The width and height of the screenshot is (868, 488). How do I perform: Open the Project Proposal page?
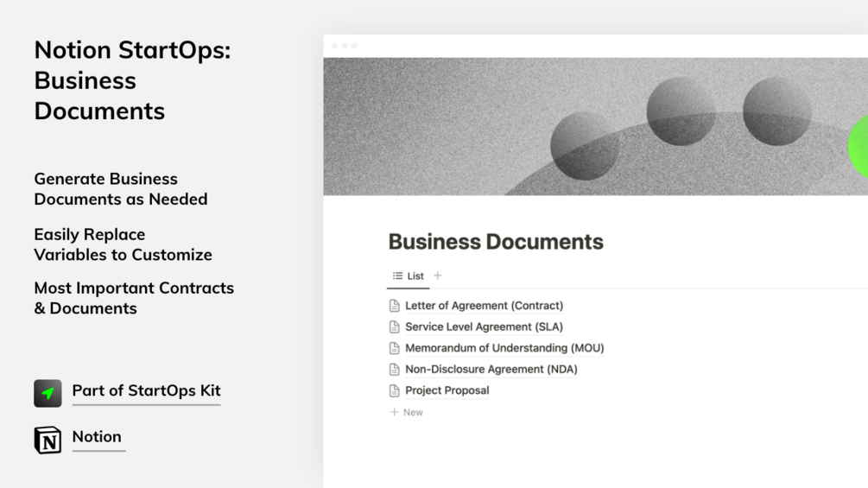pos(447,390)
